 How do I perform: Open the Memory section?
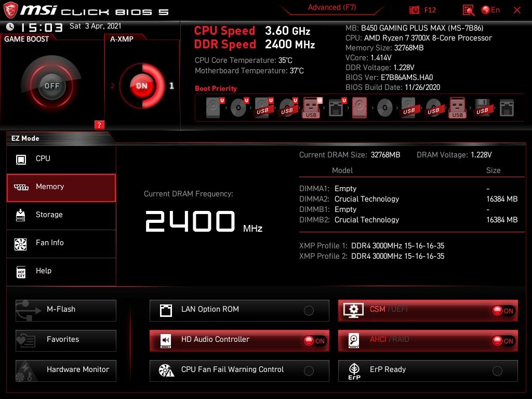coord(61,188)
